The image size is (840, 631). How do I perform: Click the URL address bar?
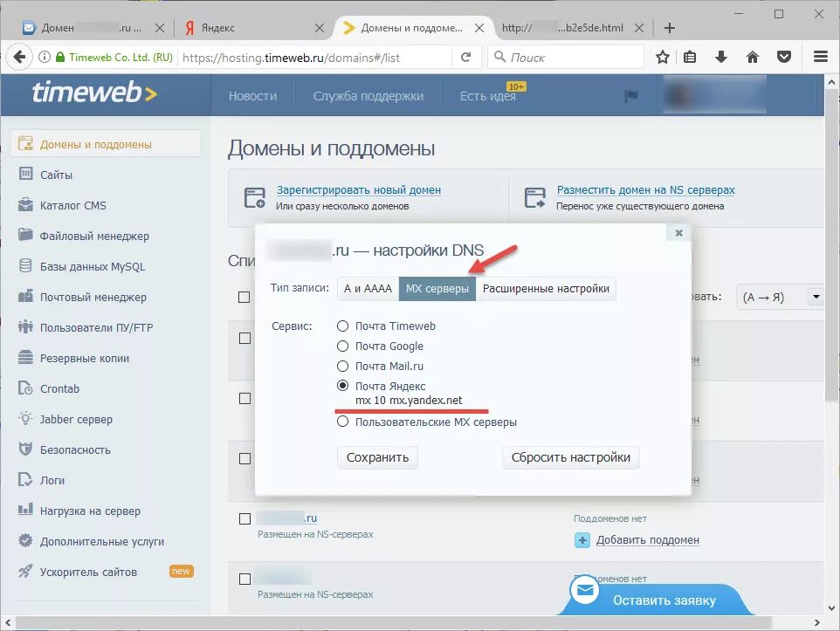click(316, 58)
